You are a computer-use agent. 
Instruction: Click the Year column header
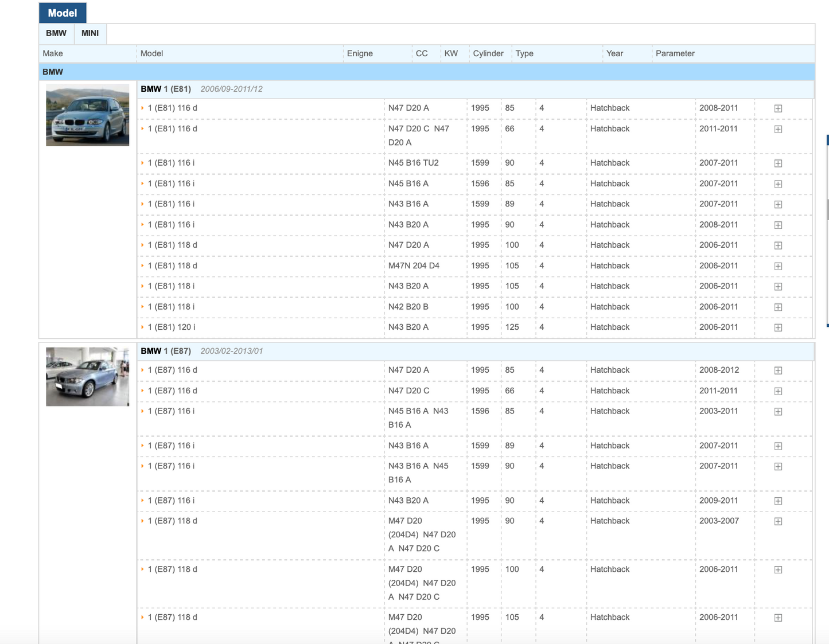(614, 53)
